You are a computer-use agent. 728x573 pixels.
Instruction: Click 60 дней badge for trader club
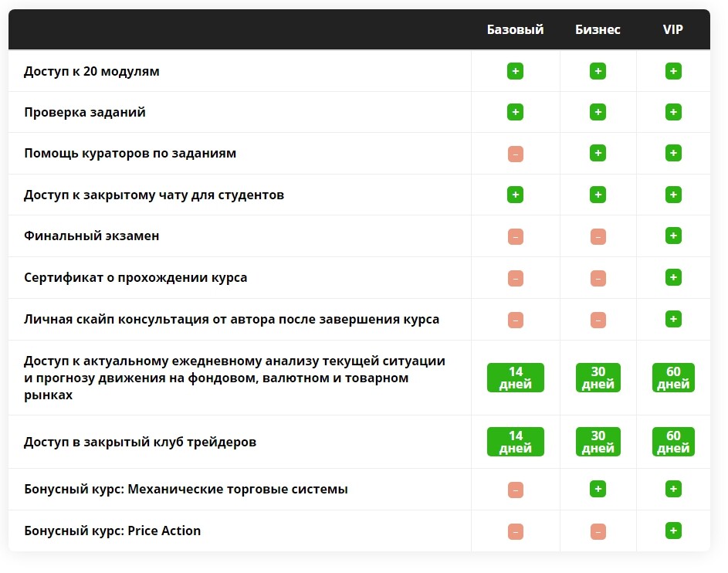(673, 442)
